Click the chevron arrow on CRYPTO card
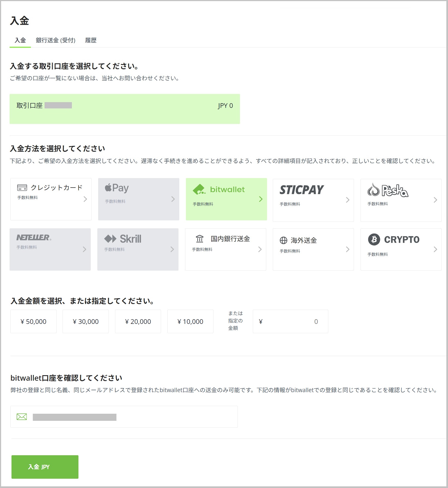 [x=435, y=249]
